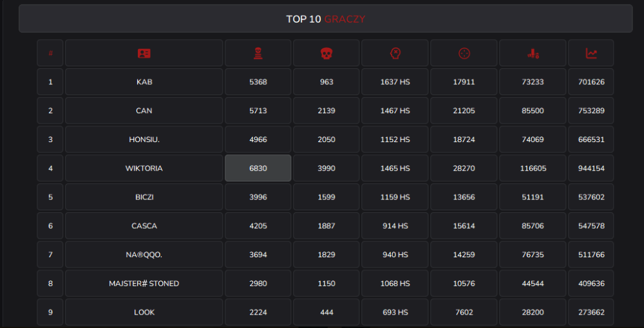Select player name WIKTORIA
The width and height of the screenshot is (644, 328).
point(144,168)
